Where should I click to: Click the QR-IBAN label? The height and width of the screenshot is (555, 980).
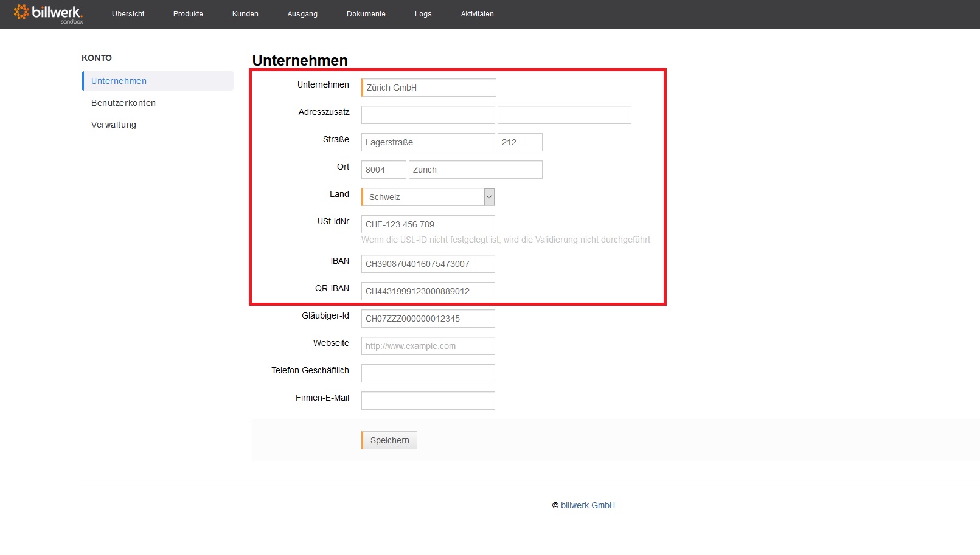pos(332,288)
